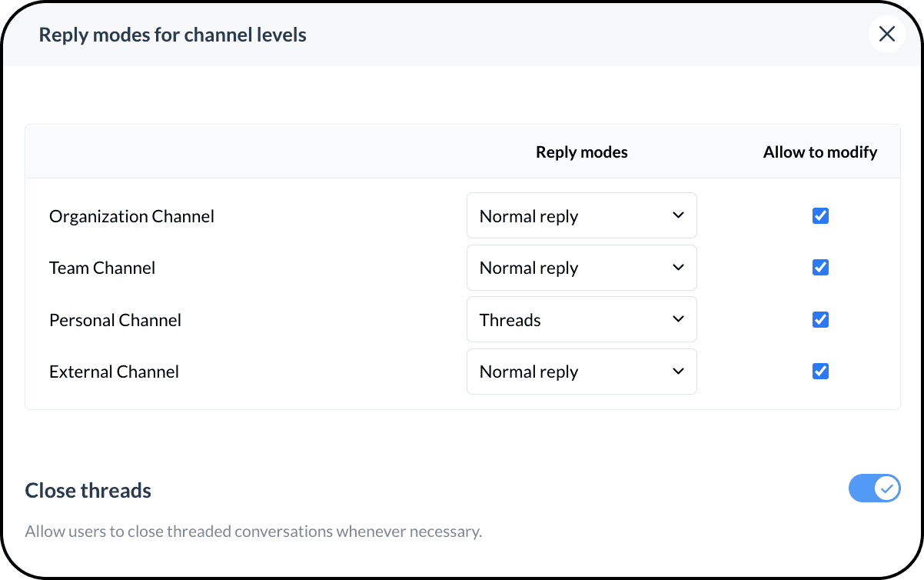Viewport: 924px width, 580px height.
Task: Uncheck Allow to modify for Organization Channel
Action: (x=820, y=216)
